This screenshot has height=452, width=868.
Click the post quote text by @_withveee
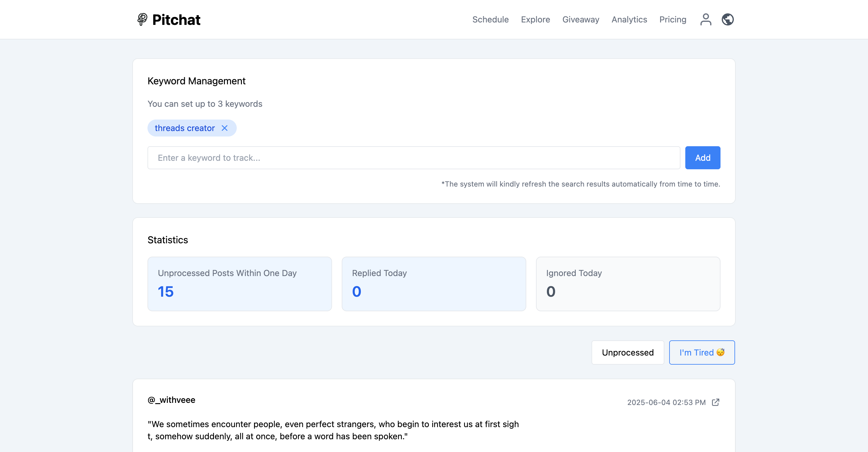point(333,430)
